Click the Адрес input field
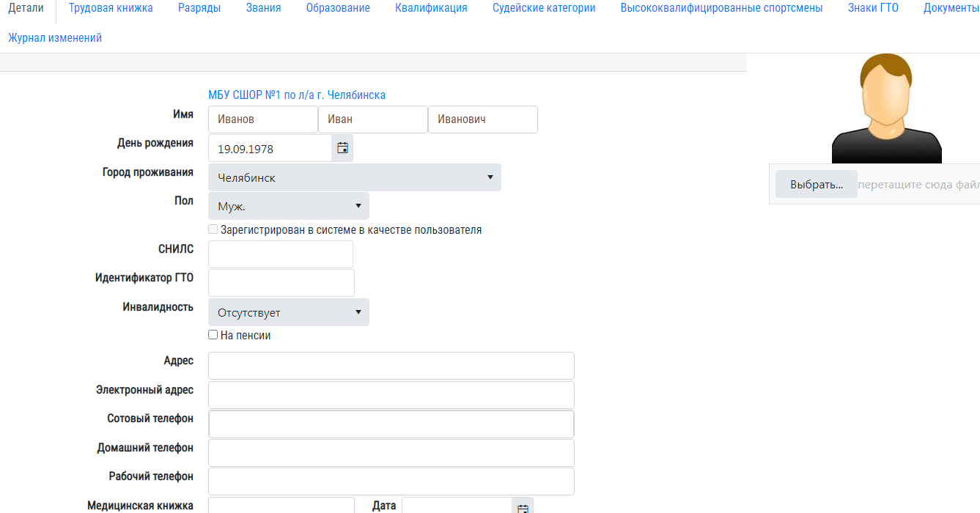Screen dimensions: 980x513 (x=391, y=366)
